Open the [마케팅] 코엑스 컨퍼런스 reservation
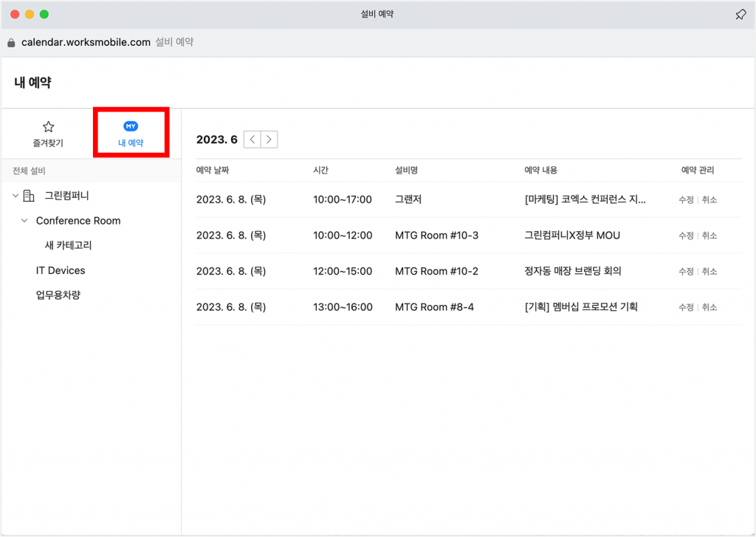This screenshot has width=756, height=537. coord(585,199)
